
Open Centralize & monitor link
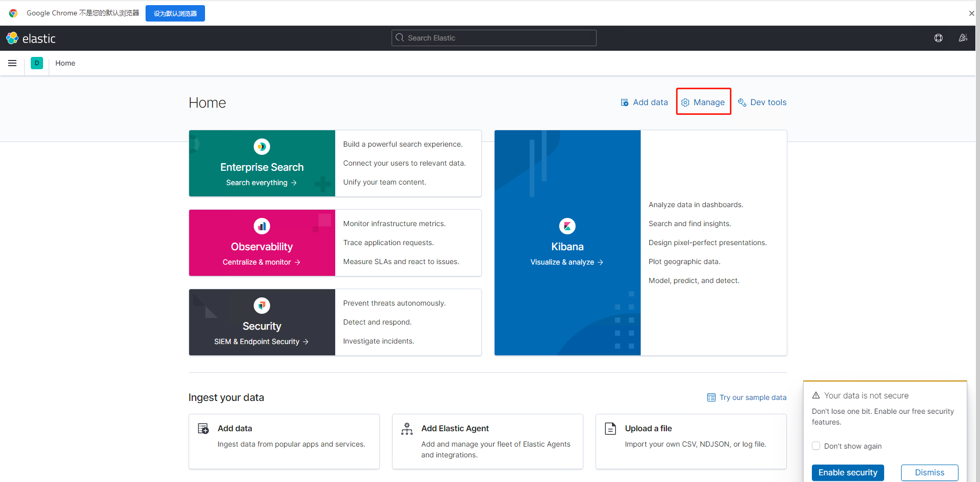coord(261,262)
